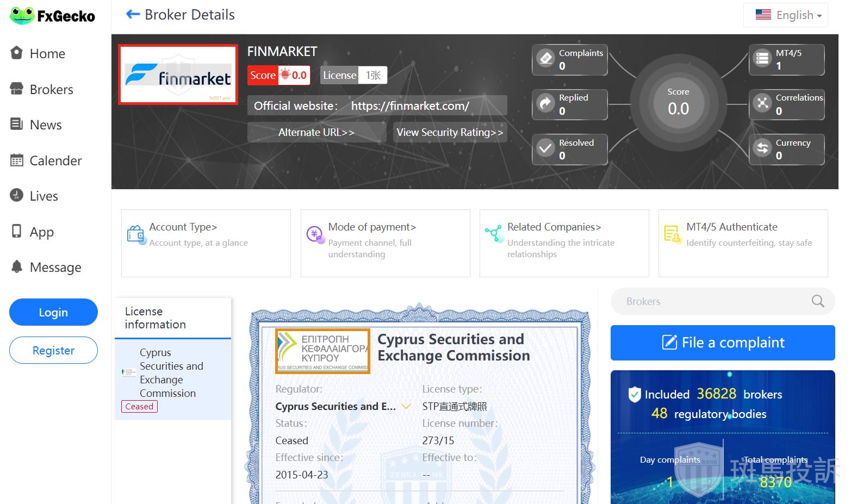Screen dimensions: 851x504
Task: Expand Alternate URL list
Action: pyautogui.click(x=316, y=132)
